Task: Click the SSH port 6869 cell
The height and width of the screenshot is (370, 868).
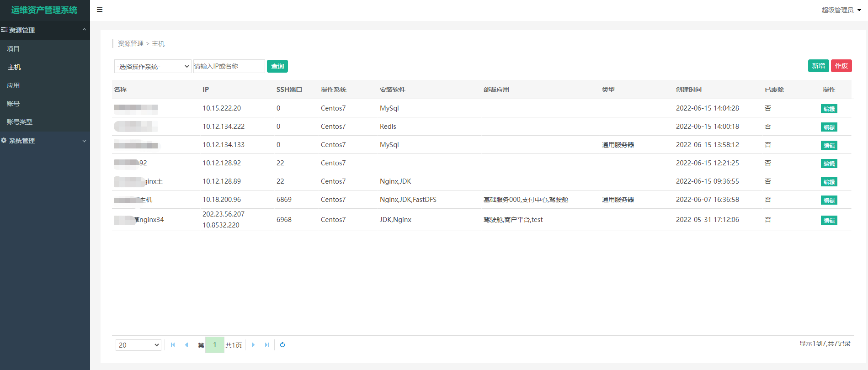Action: coord(284,200)
